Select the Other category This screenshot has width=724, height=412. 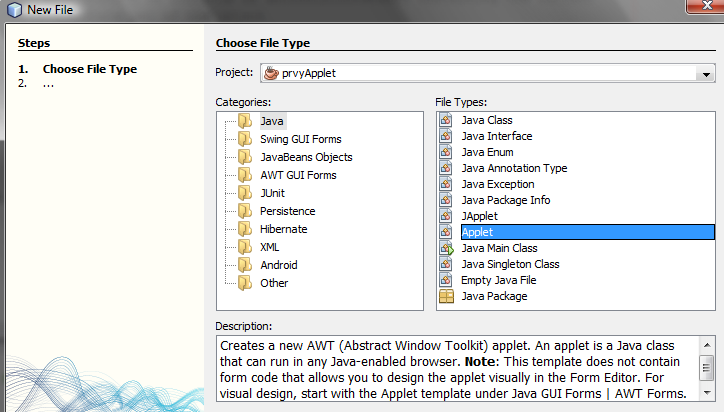coord(274,283)
